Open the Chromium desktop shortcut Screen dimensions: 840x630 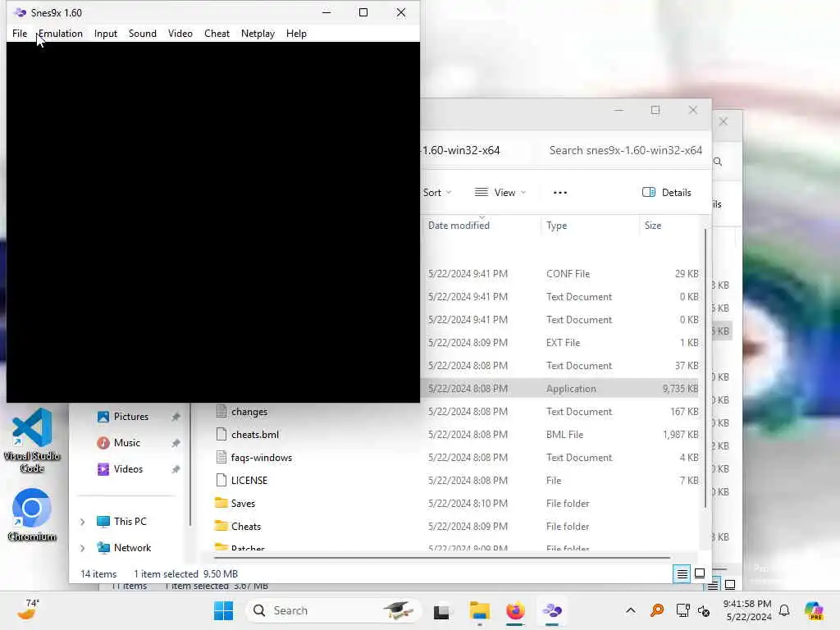pyautogui.click(x=32, y=515)
